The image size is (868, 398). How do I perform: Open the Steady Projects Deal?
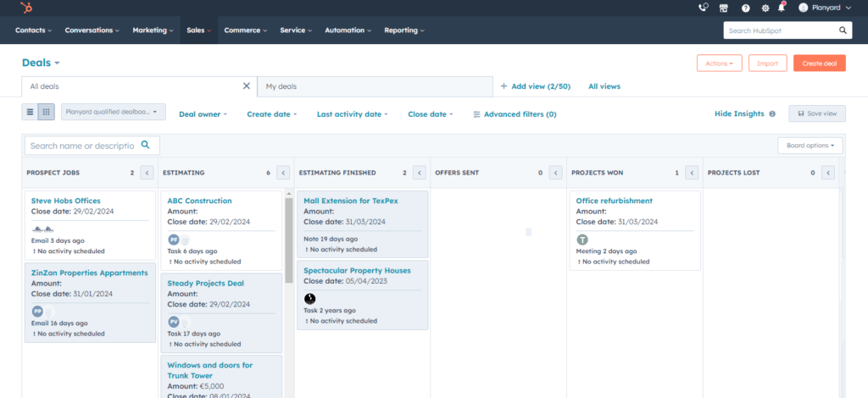pyautogui.click(x=205, y=283)
